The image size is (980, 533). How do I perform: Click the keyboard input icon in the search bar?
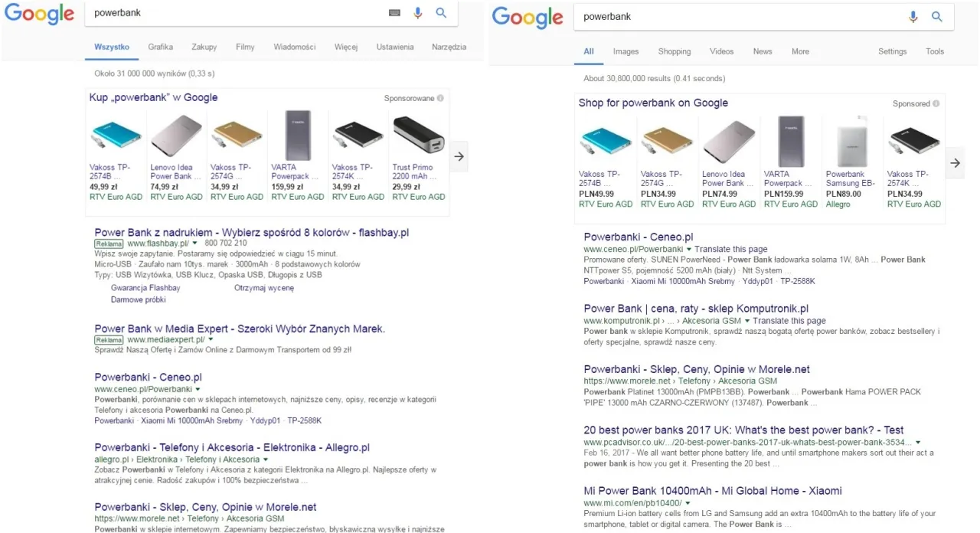click(394, 12)
